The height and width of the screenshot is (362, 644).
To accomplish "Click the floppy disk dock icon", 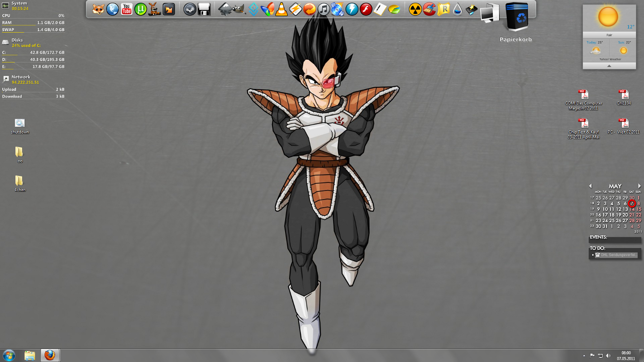I will (x=204, y=9).
